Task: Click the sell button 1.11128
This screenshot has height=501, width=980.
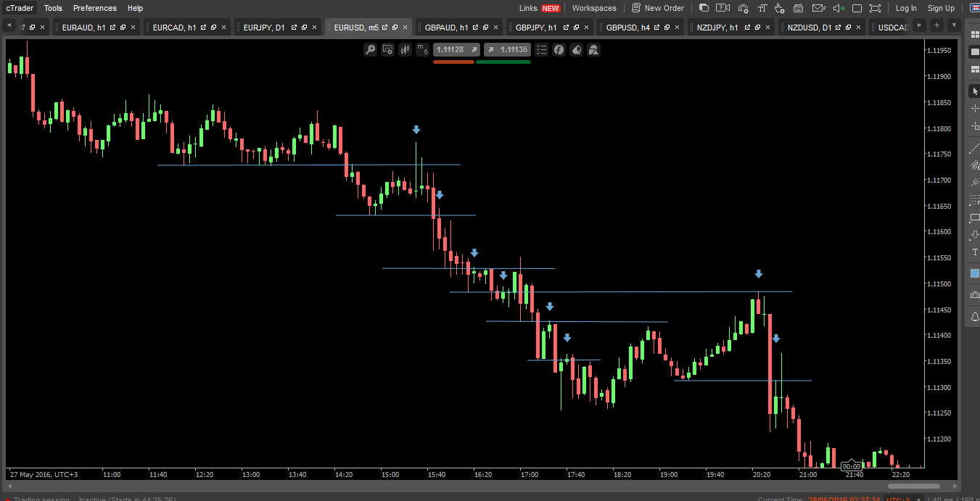Action: point(456,50)
